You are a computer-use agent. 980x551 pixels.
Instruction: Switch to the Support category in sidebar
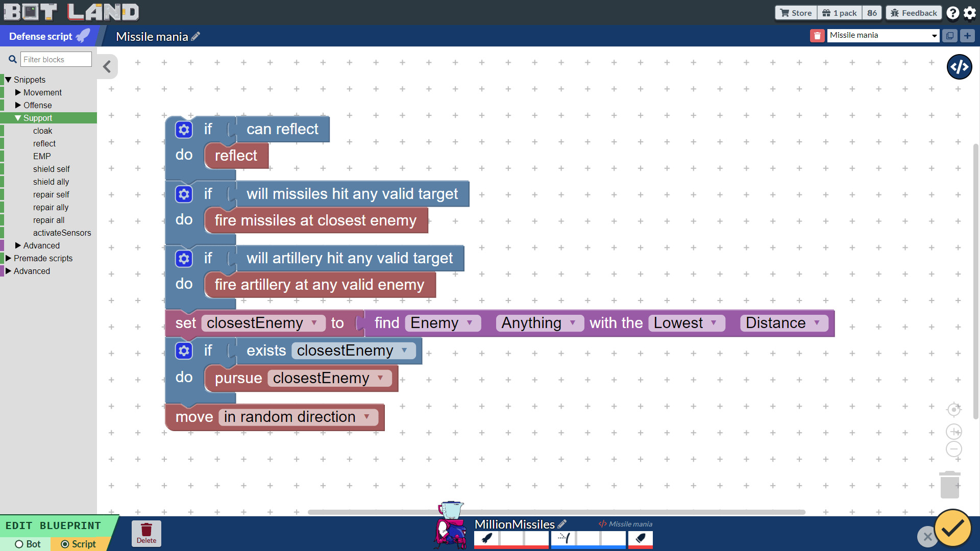click(x=38, y=118)
